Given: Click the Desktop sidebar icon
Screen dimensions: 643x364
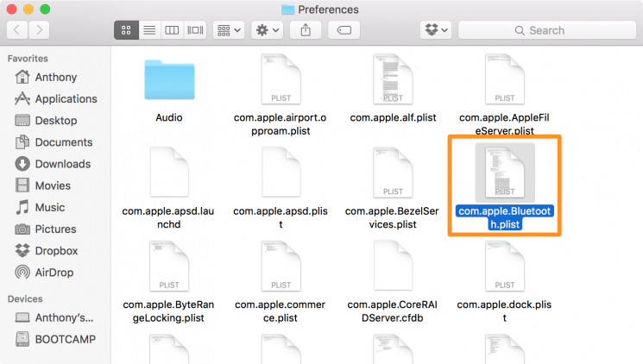Looking at the screenshot, I should click(22, 121).
